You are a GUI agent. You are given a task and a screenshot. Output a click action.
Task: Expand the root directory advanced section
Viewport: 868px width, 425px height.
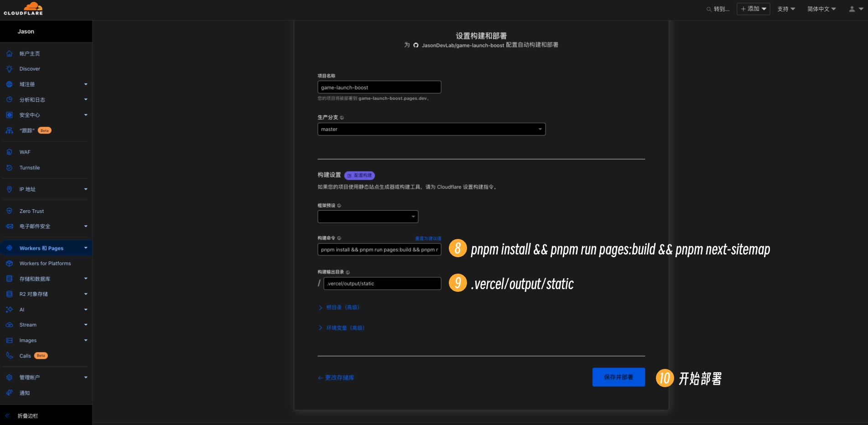pyautogui.click(x=338, y=307)
